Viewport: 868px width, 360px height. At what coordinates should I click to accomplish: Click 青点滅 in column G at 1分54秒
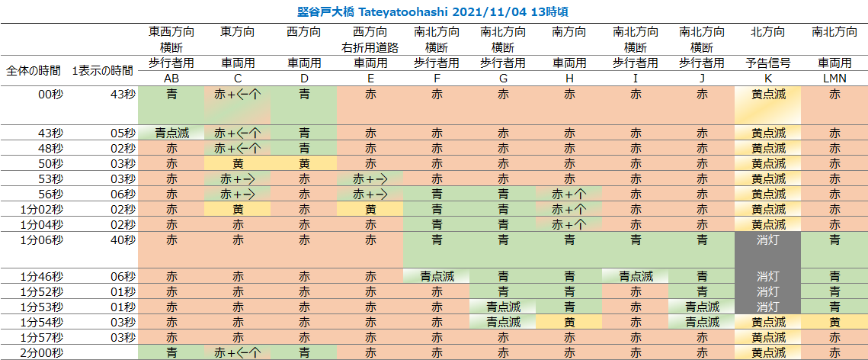point(503,322)
